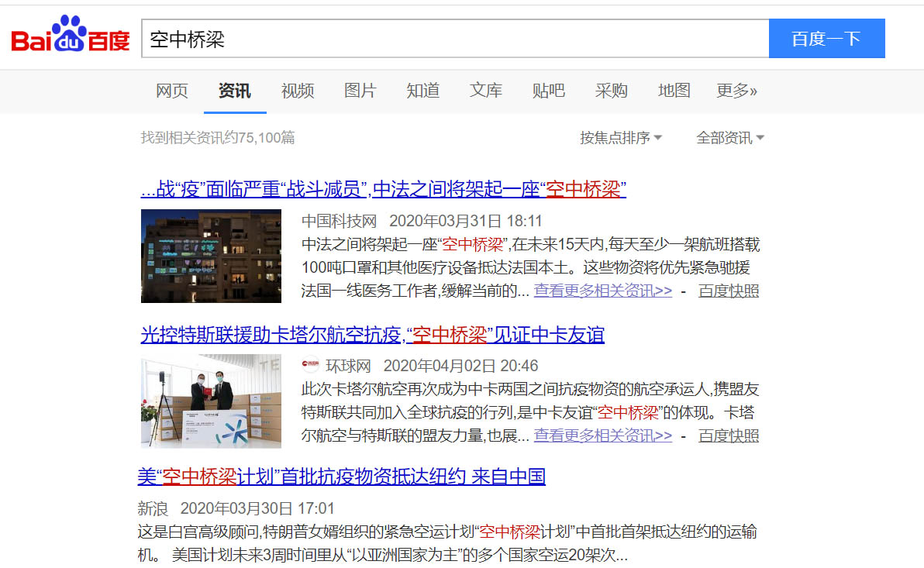Click 更多» for more categories
924x568 pixels.
point(736,91)
